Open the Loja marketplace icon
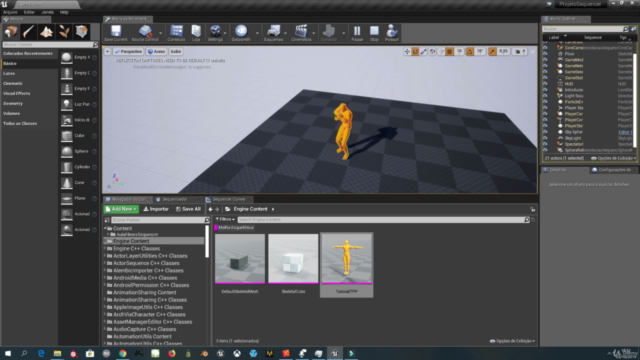The height and width of the screenshot is (360, 640). 196,33
